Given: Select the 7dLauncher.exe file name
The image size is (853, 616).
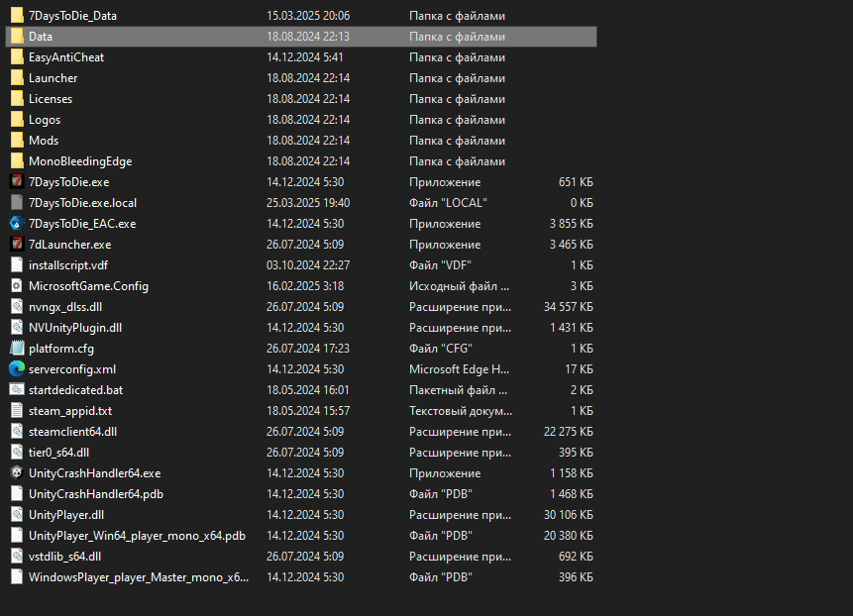Looking at the screenshot, I should 69,245.
